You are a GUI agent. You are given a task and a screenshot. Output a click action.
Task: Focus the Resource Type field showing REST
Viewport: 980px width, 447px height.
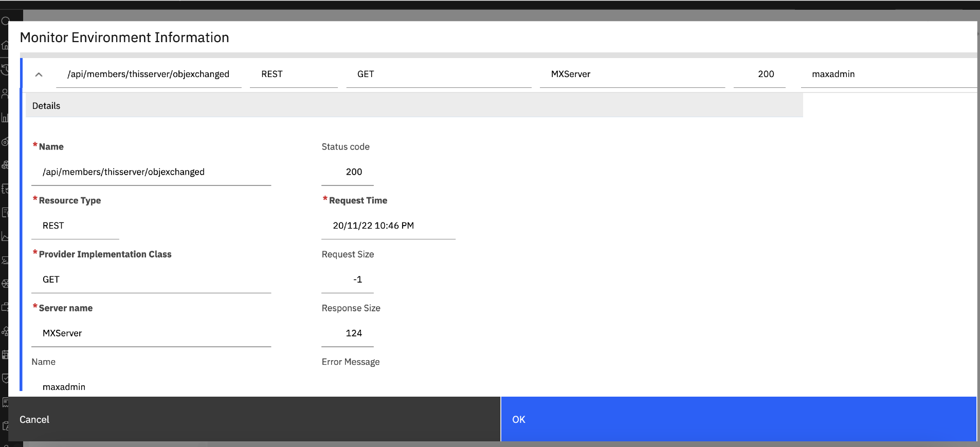[x=75, y=226]
